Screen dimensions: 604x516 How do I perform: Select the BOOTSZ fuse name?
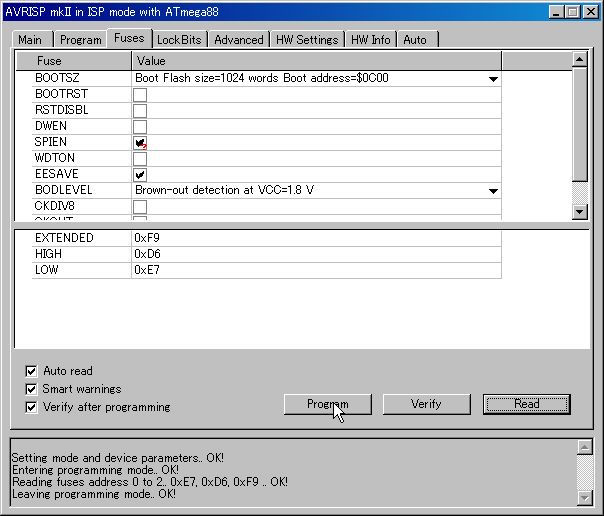pyautogui.click(x=57, y=78)
